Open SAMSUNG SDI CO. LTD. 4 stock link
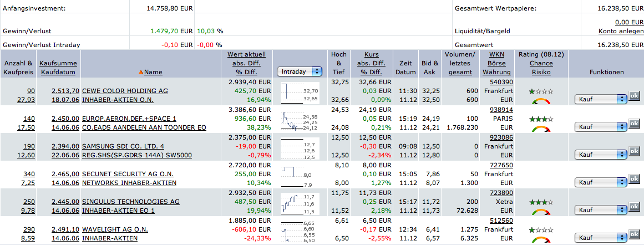 pos(123,146)
